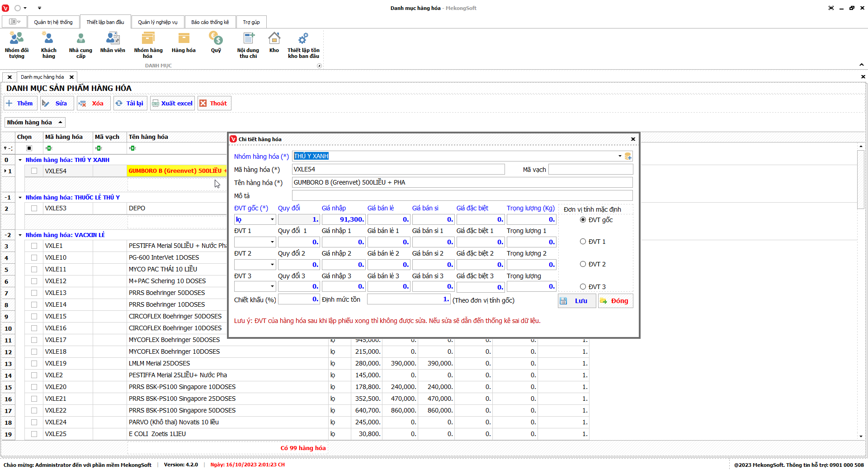Open Nhân viên from the ribbon

point(113,43)
